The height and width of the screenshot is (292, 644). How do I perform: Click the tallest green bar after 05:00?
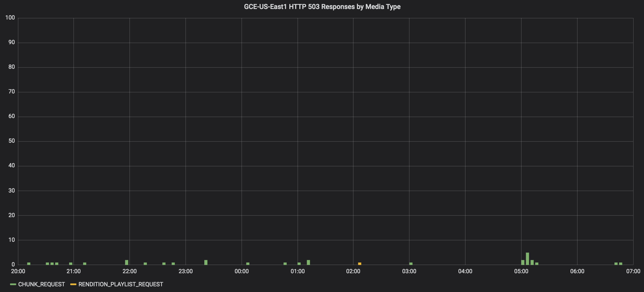tap(527, 259)
